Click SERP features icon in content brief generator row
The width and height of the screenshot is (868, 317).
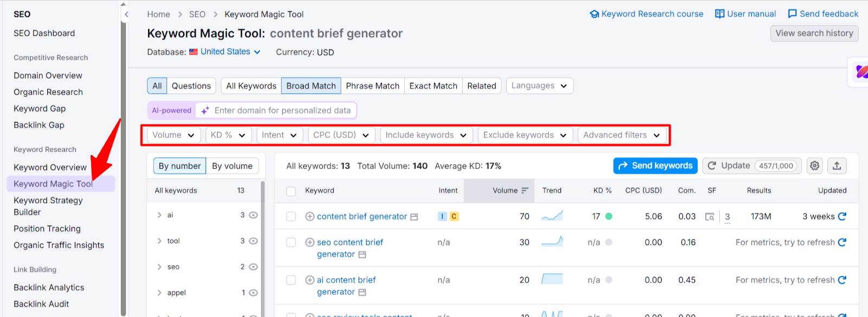[709, 217]
